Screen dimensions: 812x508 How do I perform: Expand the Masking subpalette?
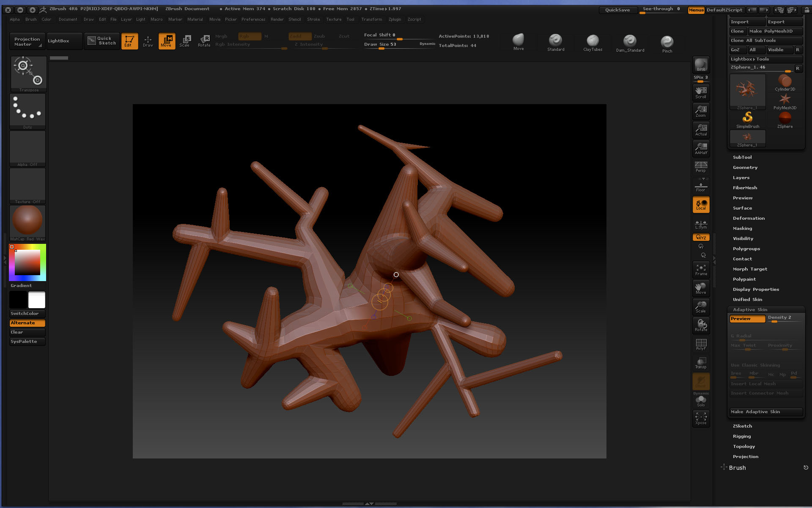(x=742, y=228)
